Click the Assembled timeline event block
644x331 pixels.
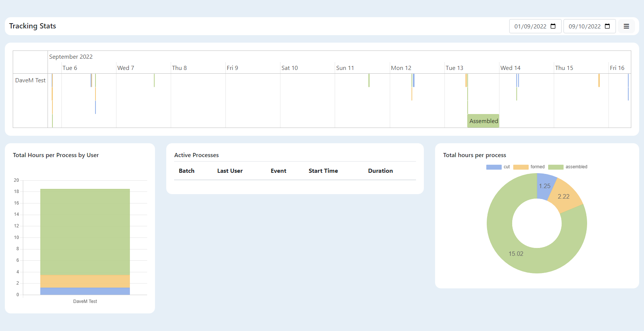pyautogui.click(x=483, y=121)
